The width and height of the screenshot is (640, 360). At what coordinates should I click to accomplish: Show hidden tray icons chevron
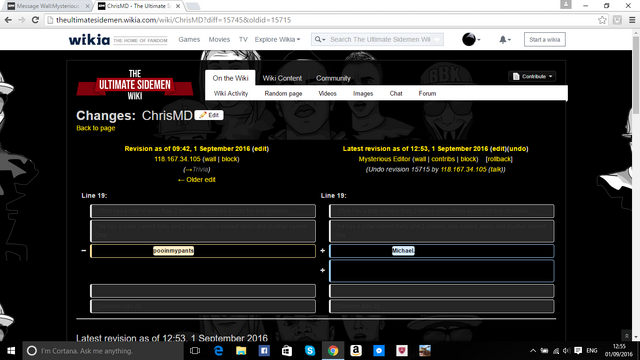pos(533,351)
